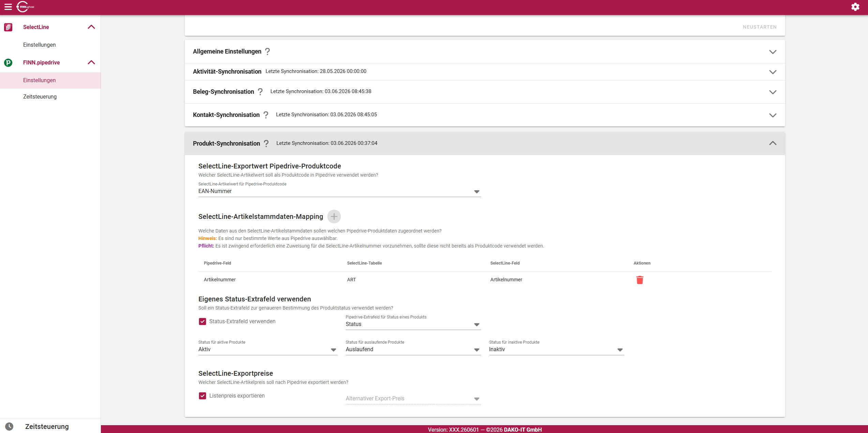Click Artikelnummer in SelectLine-Feld column
The height and width of the screenshot is (433, 868).
tap(506, 280)
